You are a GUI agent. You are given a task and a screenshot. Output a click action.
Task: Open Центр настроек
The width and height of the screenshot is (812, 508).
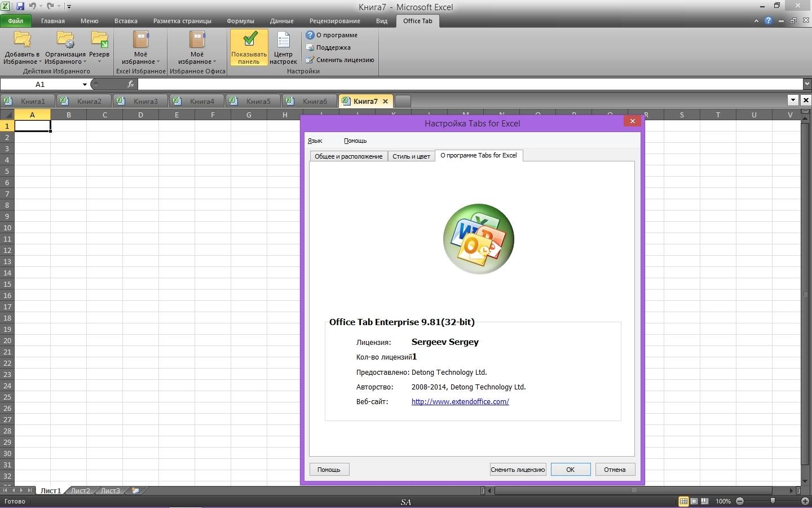pyautogui.click(x=283, y=48)
